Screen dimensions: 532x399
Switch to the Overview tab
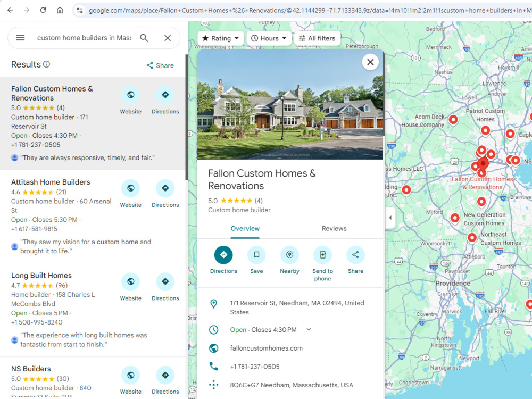[x=245, y=229]
